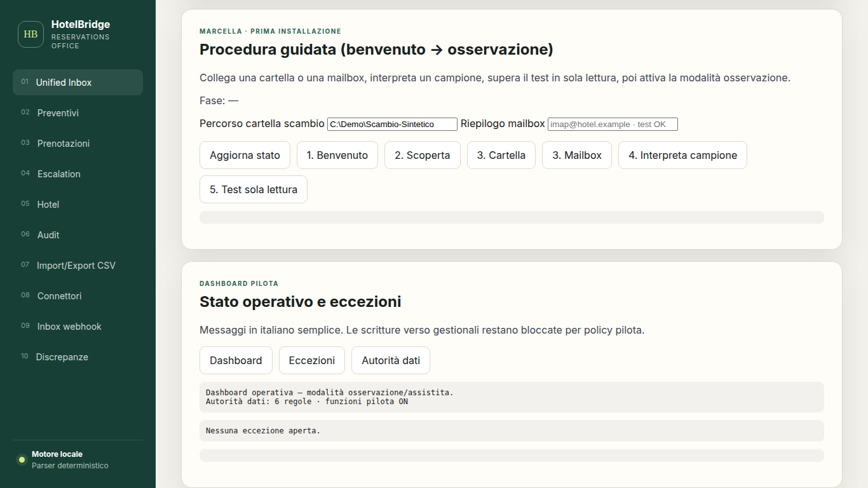Click the Procedura guidata heading
Viewport: 868px width, 488px height.
point(376,50)
